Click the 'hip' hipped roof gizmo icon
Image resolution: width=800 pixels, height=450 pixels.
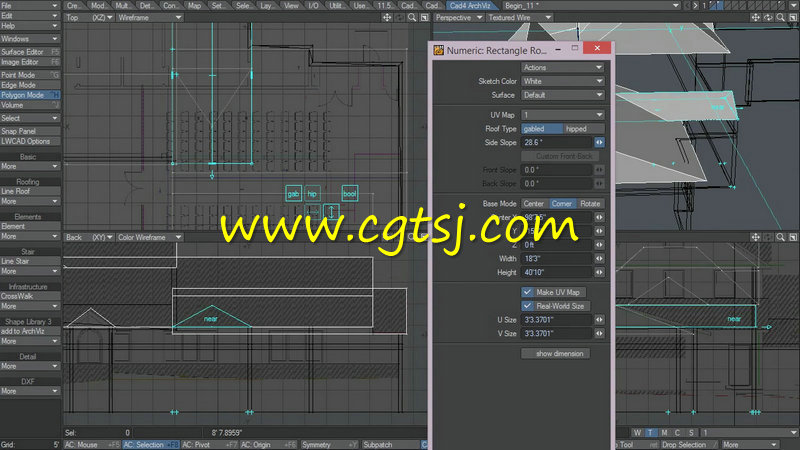tap(312, 193)
